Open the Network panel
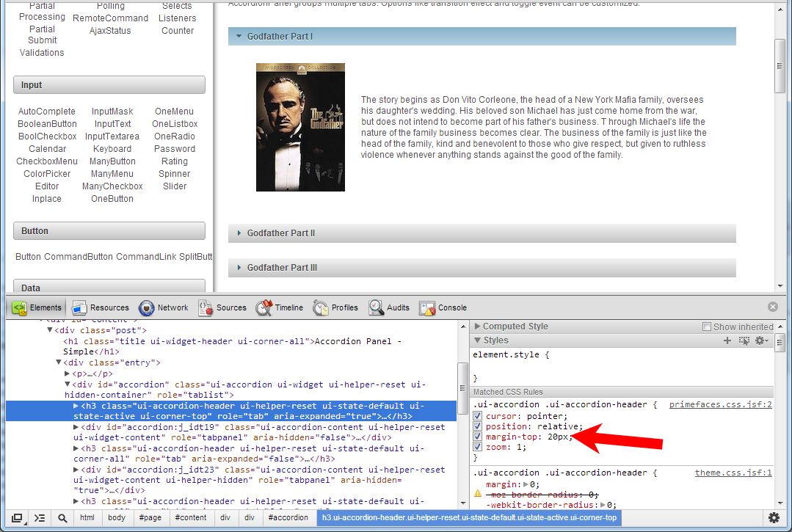Image resolution: width=792 pixels, height=532 pixels. tap(163, 307)
